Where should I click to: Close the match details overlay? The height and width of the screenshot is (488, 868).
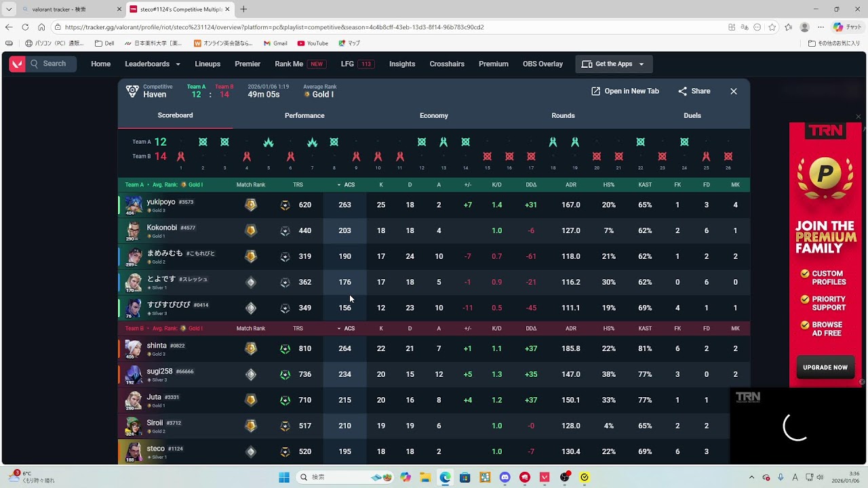733,91
